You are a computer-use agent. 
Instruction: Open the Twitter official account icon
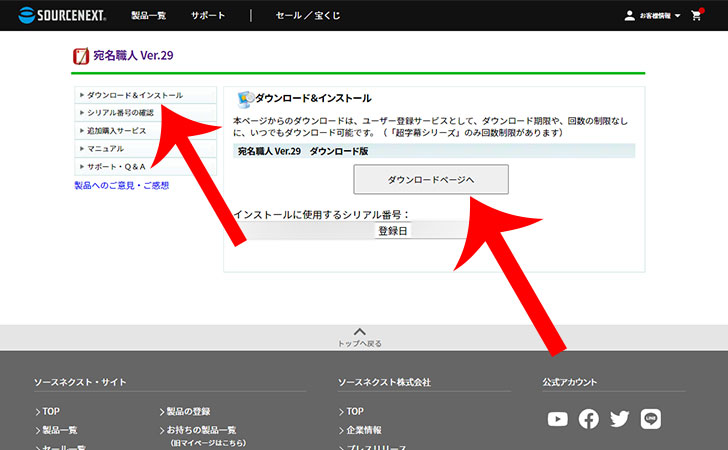coord(620,419)
